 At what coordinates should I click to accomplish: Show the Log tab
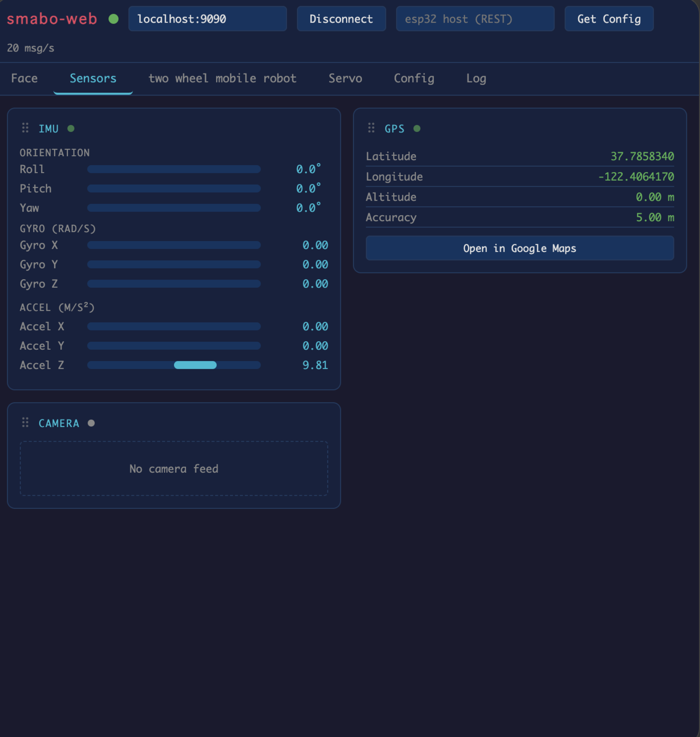point(476,79)
